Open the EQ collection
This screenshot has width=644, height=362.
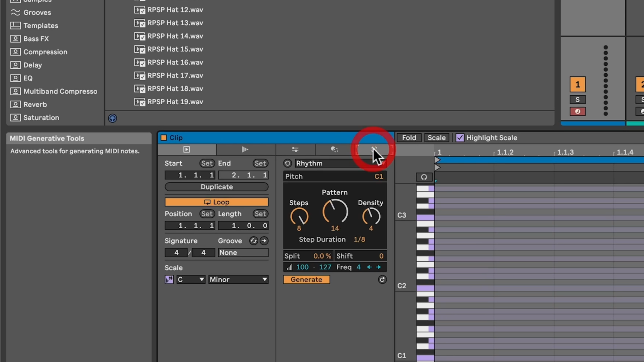(x=28, y=78)
